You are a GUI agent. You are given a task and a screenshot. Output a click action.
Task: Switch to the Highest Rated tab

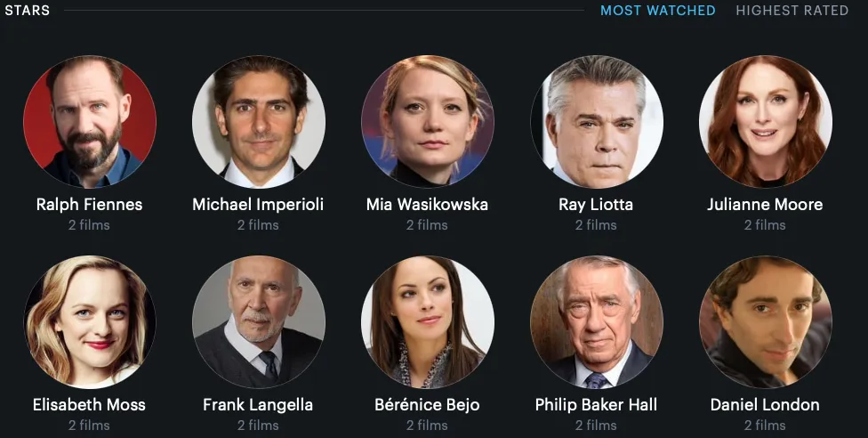click(x=792, y=11)
